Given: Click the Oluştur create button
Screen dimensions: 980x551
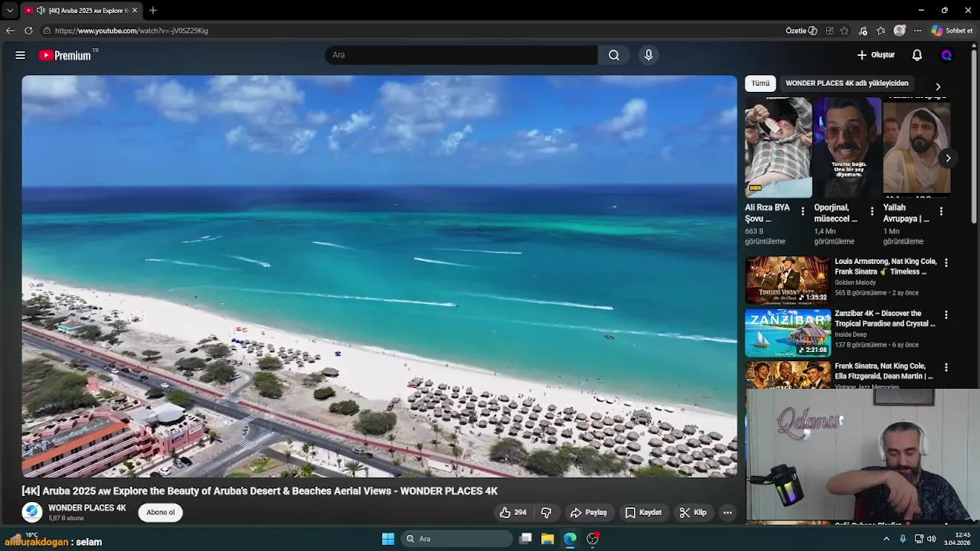Looking at the screenshot, I should [876, 55].
